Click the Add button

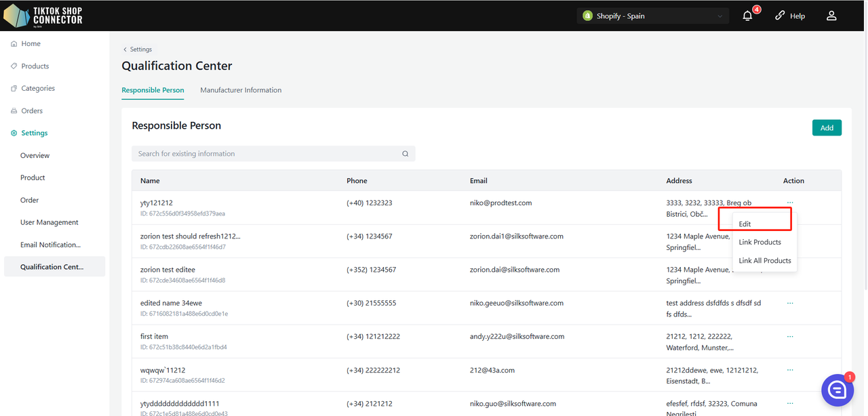click(x=827, y=127)
